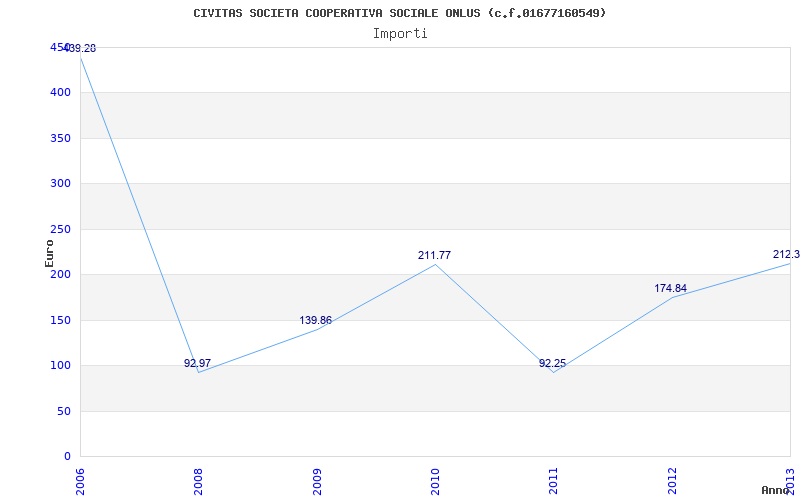Select the 50 y-axis tick label
The height and width of the screenshot is (500, 800).
(64, 411)
